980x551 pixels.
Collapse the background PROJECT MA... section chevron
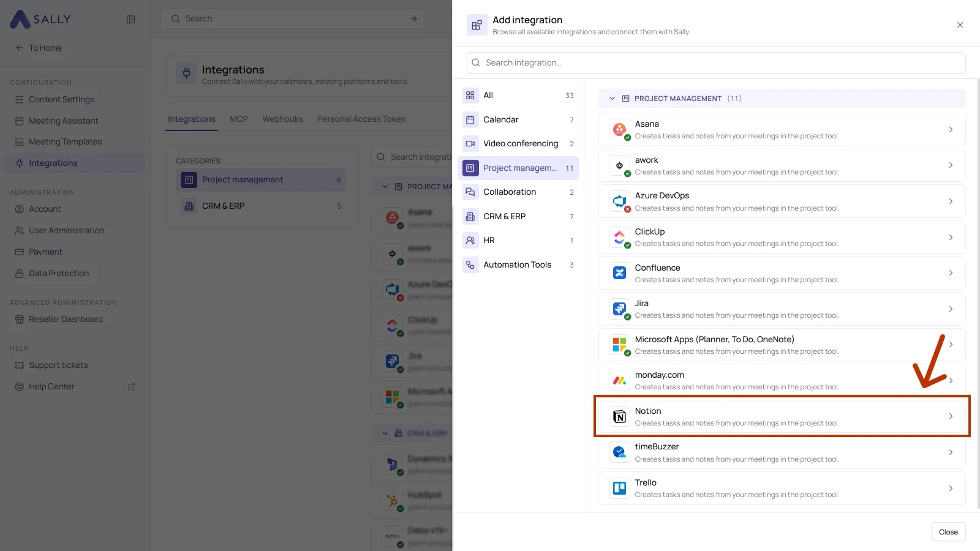pos(385,187)
